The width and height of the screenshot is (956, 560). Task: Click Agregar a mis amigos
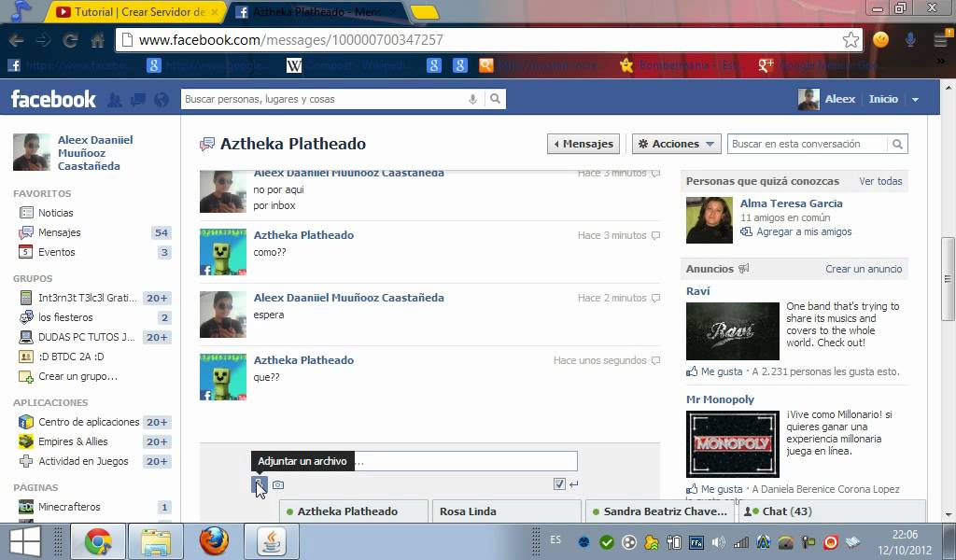[x=804, y=231]
